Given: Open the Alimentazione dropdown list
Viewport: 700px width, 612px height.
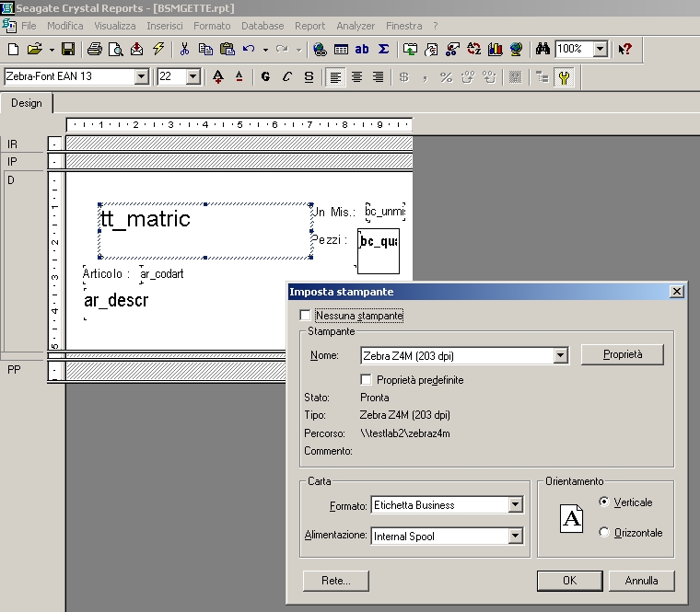Looking at the screenshot, I should tap(515, 536).
